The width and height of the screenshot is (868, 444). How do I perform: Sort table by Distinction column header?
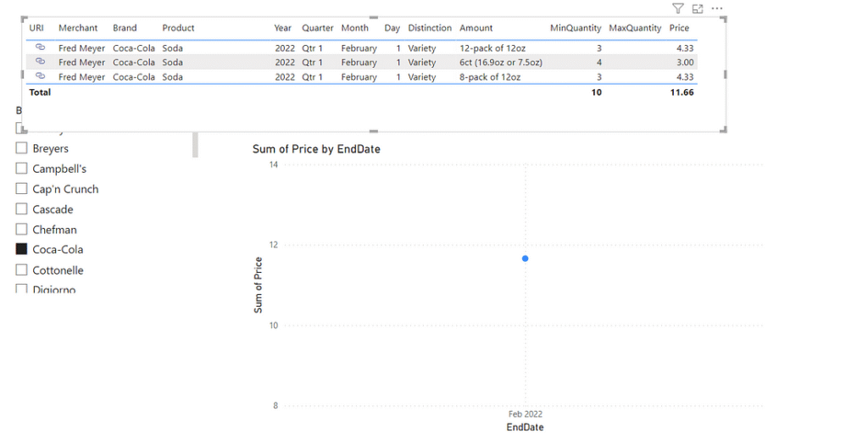click(x=430, y=28)
